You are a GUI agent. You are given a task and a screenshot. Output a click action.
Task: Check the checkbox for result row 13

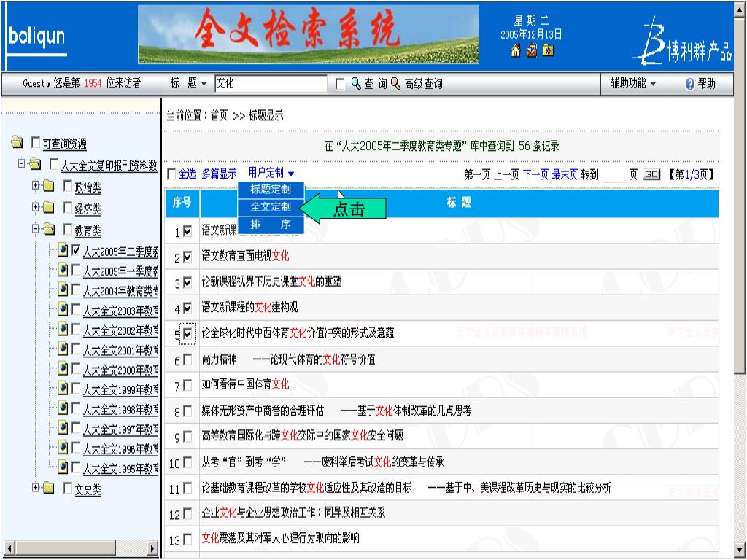tap(187, 540)
